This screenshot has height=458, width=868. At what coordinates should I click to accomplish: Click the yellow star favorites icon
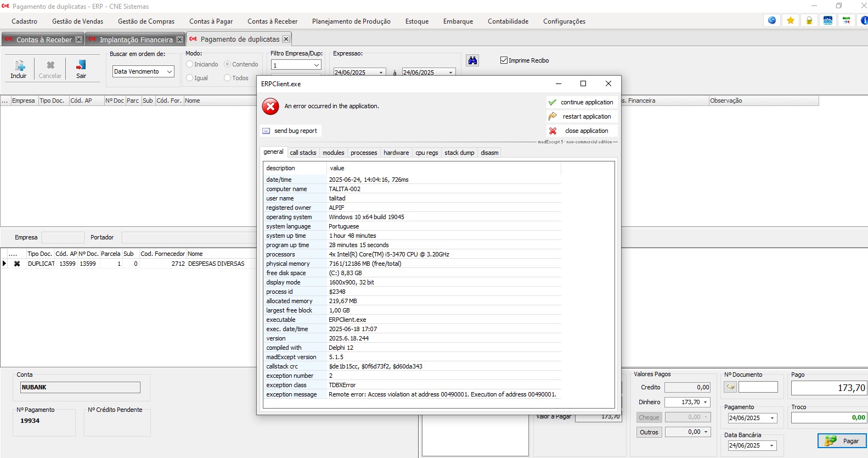(791, 20)
